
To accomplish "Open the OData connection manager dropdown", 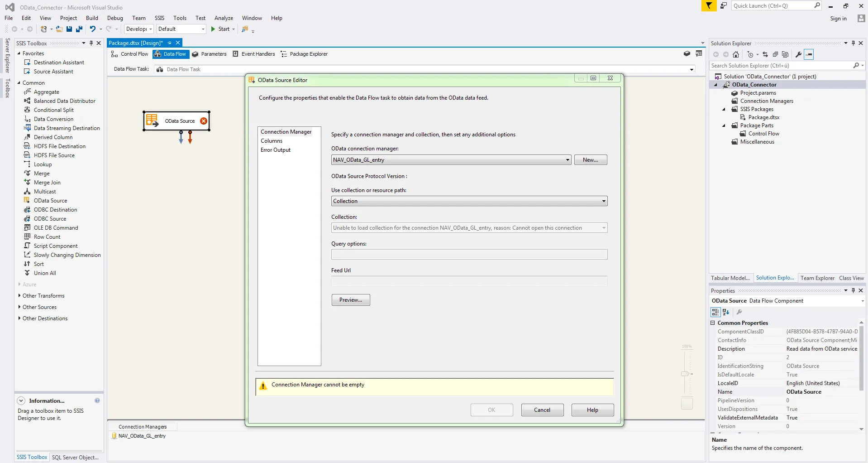I will (x=568, y=160).
